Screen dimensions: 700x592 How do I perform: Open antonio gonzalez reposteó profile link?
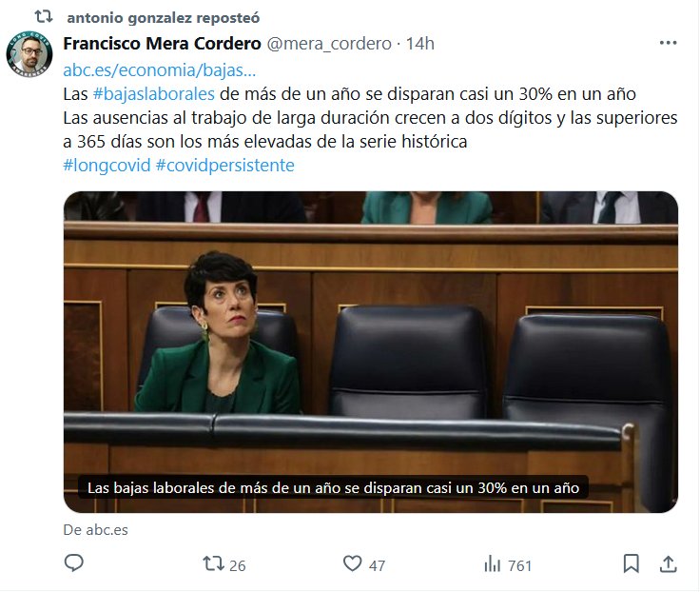(163, 18)
